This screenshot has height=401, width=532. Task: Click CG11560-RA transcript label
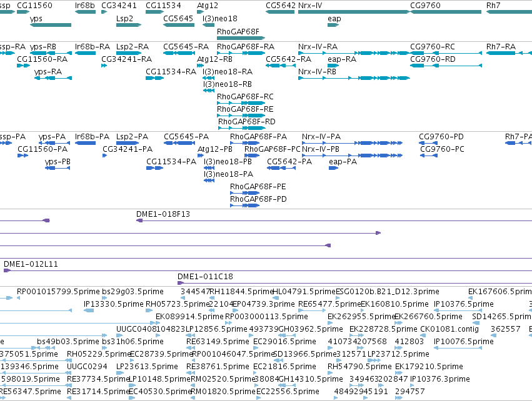pyautogui.click(x=43, y=59)
